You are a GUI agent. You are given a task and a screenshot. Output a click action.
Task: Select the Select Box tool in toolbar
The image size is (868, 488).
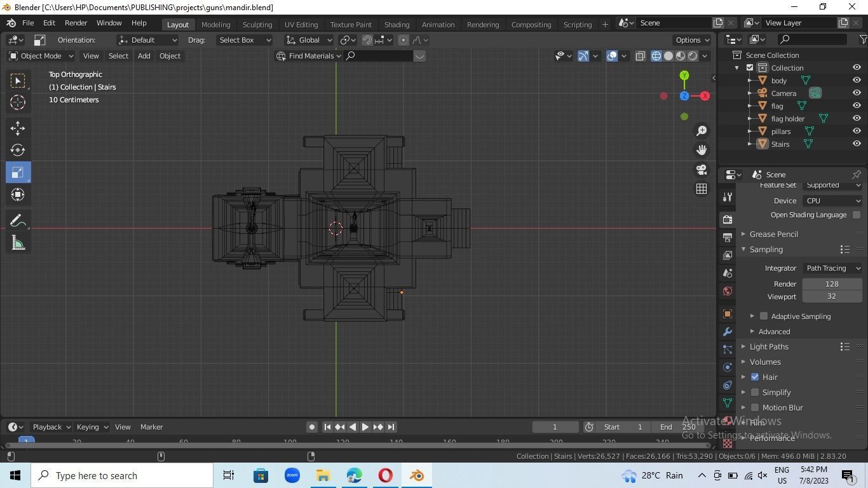[x=18, y=80]
